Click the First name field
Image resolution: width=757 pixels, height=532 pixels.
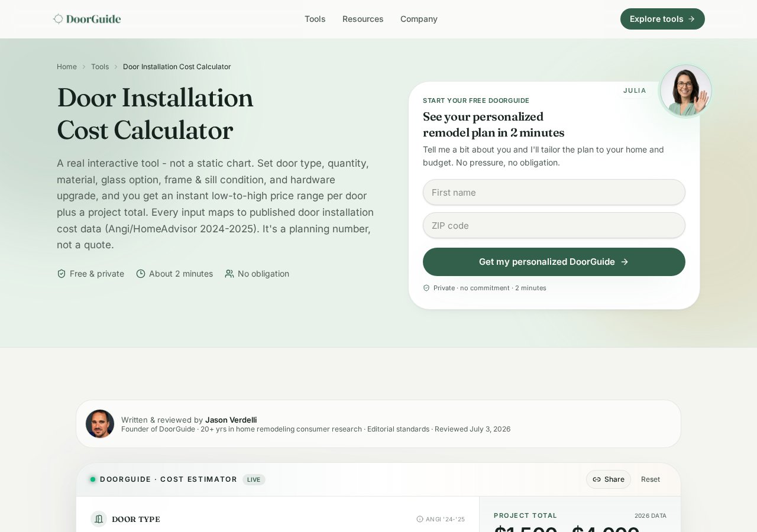click(554, 192)
